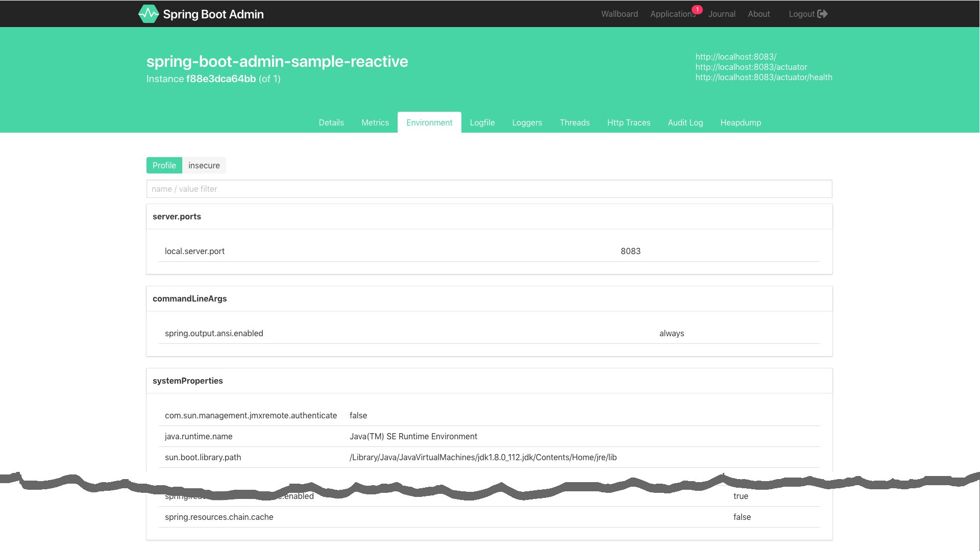The image size is (980, 551).
Task: Expand the server.ports section
Action: point(176,216)
